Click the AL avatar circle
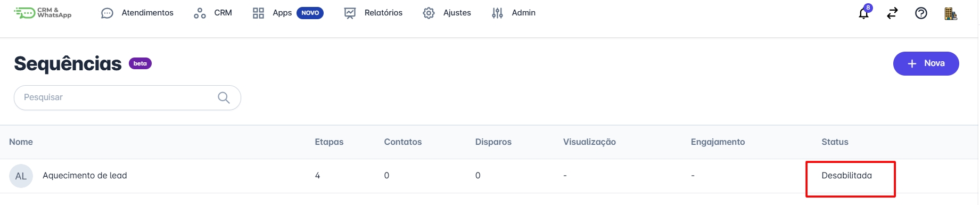Viewport: 980px width, 205px height. point(21,176)
